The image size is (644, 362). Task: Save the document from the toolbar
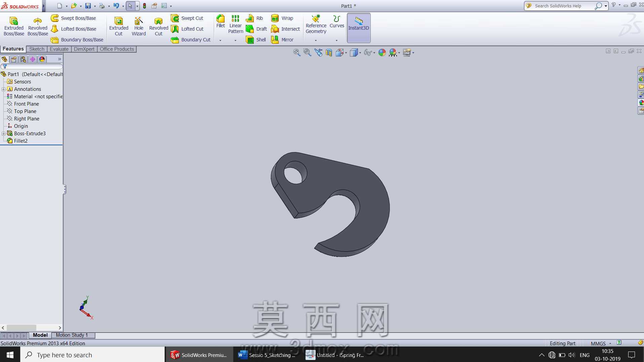(x=88, y=6)
